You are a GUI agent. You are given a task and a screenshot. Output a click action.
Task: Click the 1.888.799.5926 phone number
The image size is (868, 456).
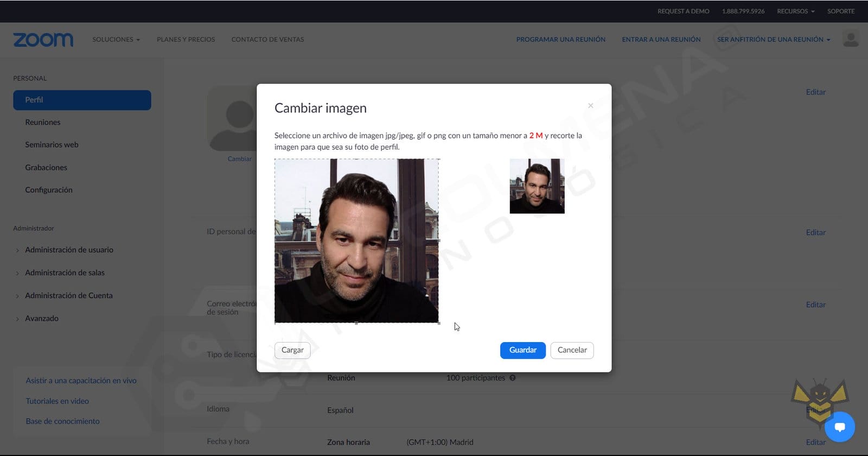point(743,11)
